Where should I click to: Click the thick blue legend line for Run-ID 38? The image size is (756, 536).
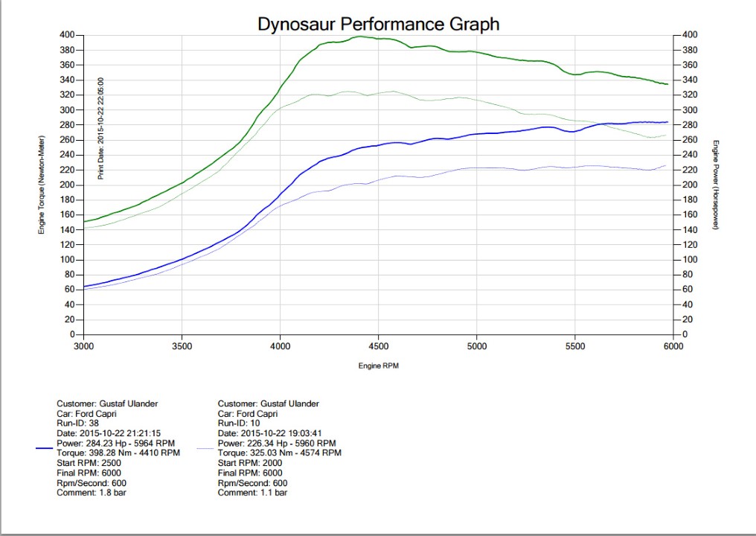[x=45, y=448]
